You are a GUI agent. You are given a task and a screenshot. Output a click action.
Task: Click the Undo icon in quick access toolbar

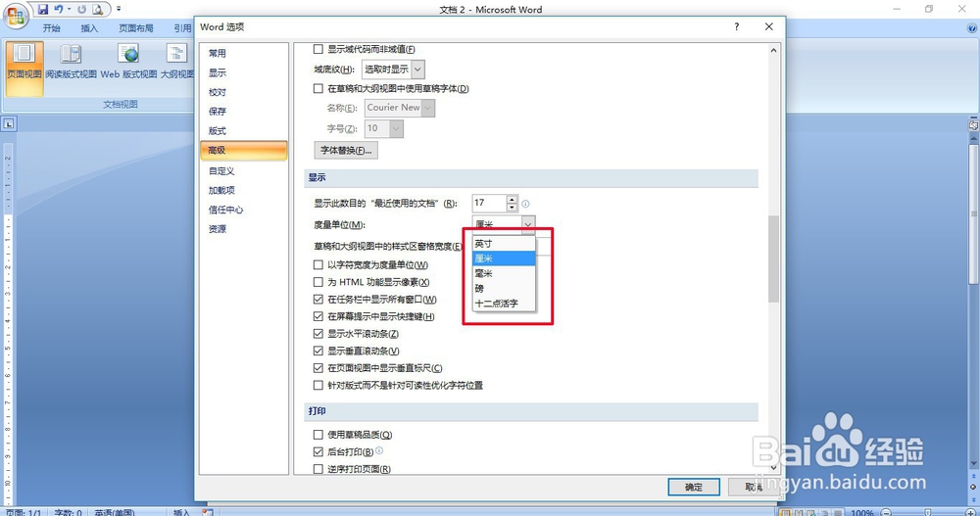59,10
